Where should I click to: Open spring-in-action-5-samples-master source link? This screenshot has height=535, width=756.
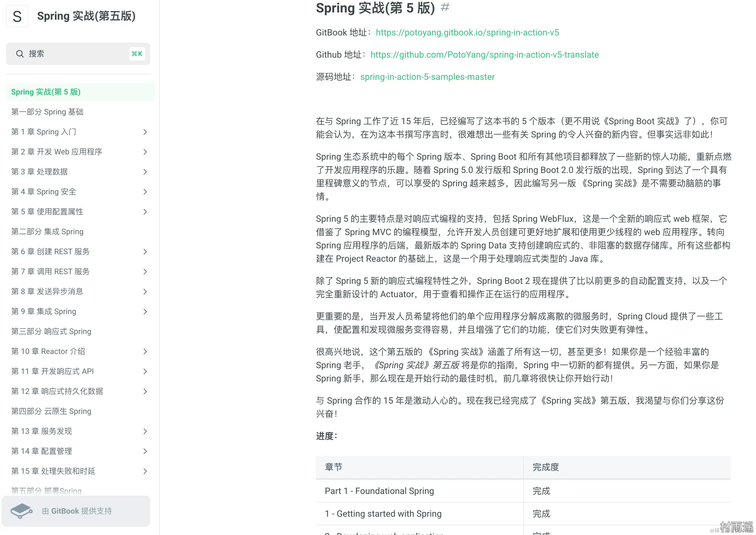[x=427, y=77]
